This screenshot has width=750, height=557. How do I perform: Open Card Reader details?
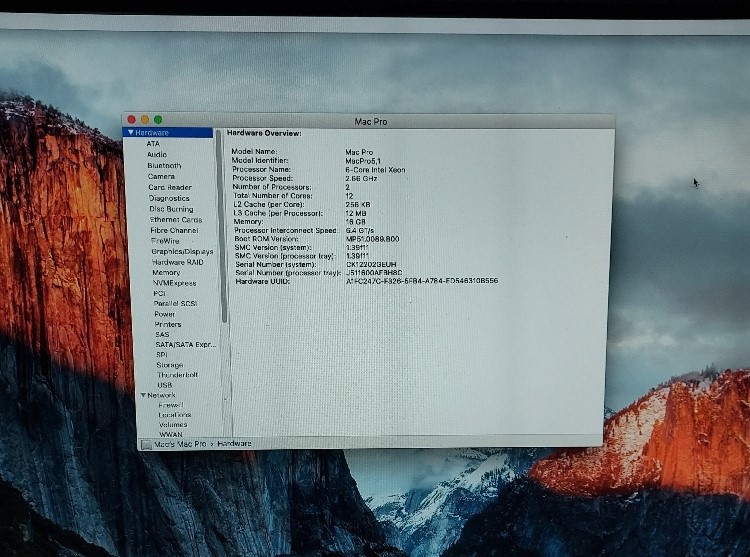pyautogui.click(x=170, y=187)
